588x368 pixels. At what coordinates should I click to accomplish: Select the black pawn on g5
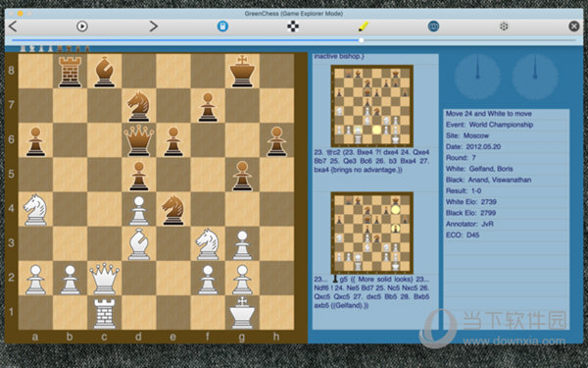[242, 175]
